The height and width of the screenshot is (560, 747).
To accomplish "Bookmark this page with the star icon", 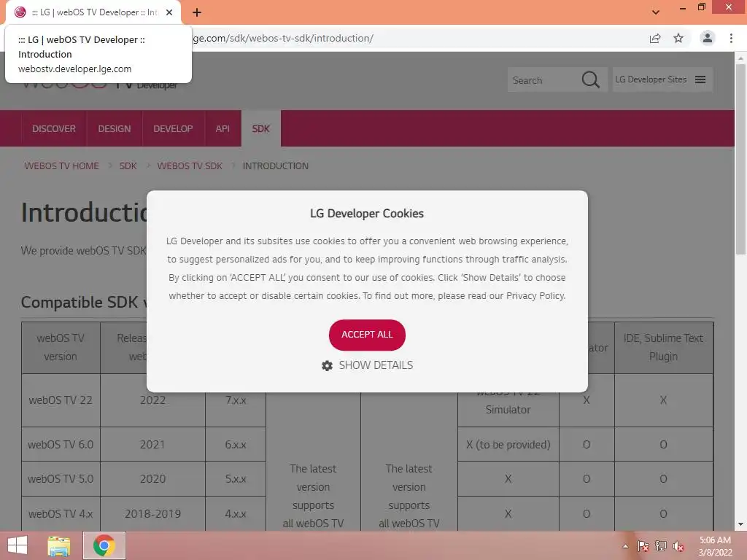I will point(678,38).
